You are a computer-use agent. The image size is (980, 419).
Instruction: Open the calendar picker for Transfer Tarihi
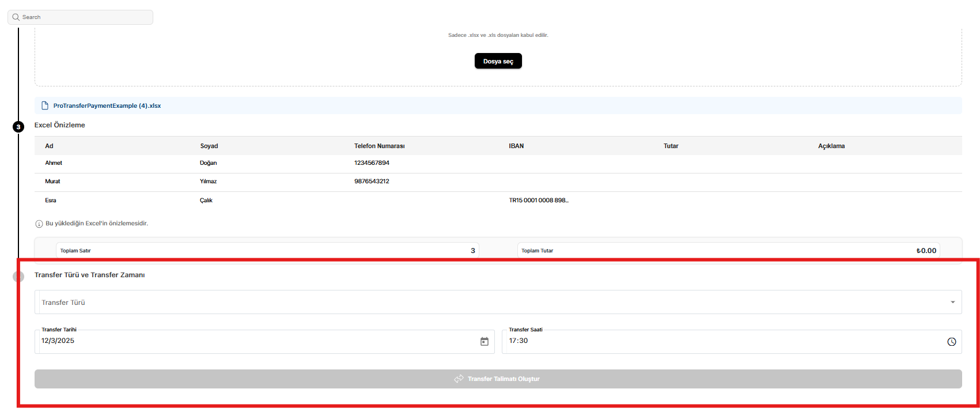pos(484,342)
